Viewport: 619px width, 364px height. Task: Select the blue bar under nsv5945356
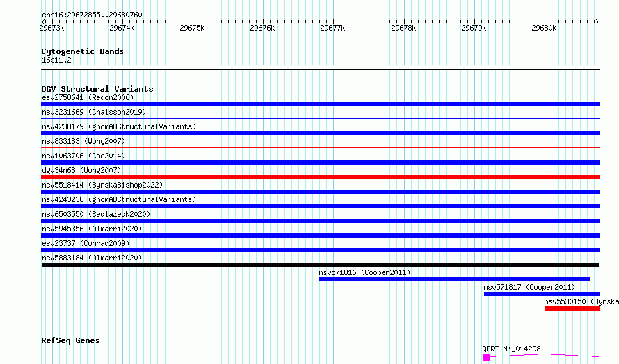(x=320, y=235)
